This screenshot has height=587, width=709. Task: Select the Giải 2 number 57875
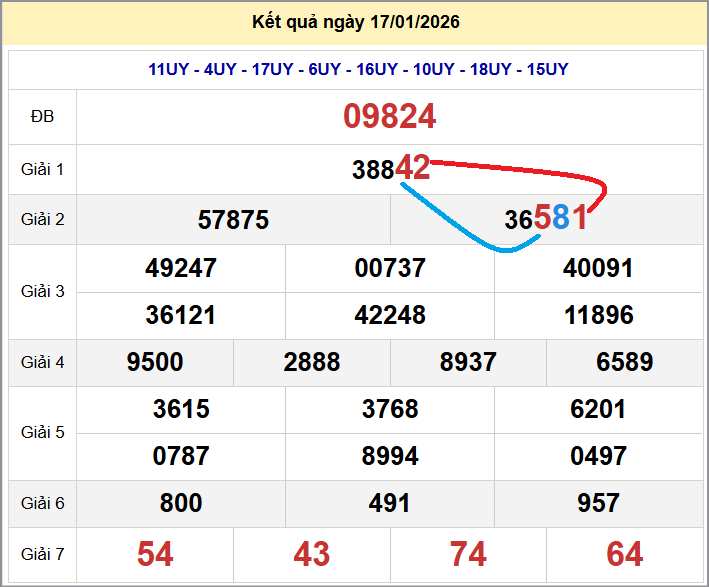coord(233,220)
